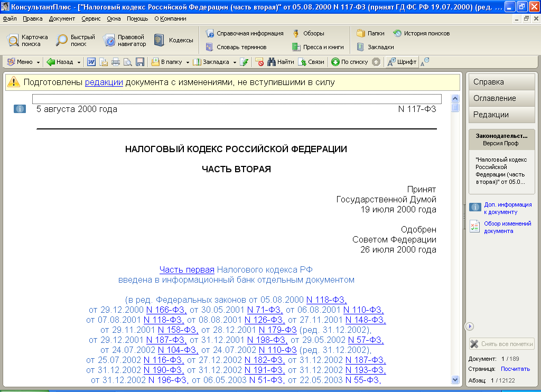Click scrollbar up arrow
This screenshot has width=541, height=392.
pos(455,99)
